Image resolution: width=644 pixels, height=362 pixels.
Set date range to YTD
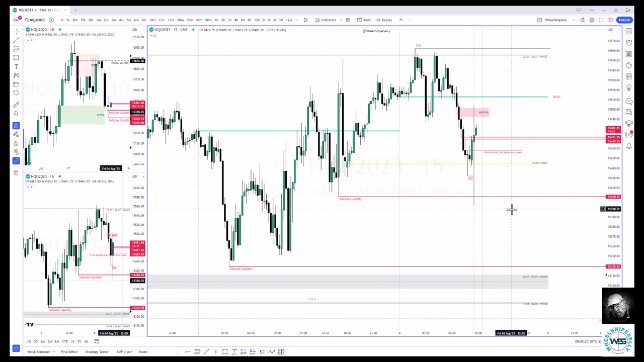pyautogui.click(x=65, y=342)
